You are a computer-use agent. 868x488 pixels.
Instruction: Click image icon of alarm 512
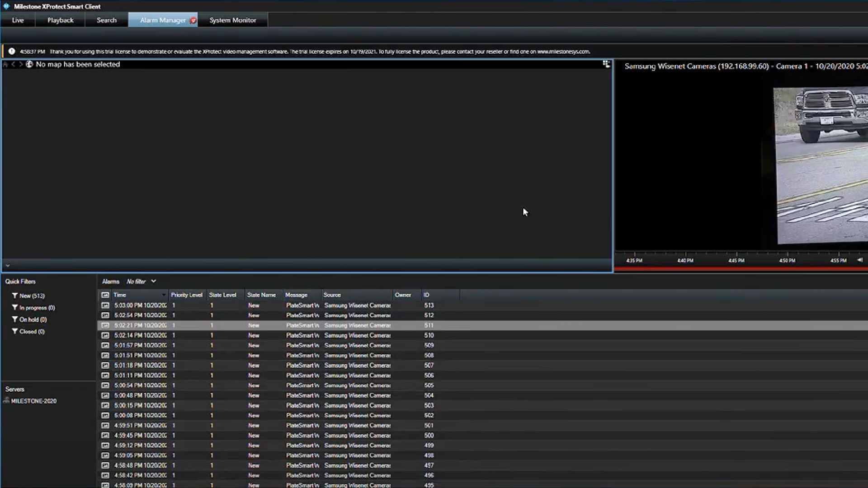105,315
